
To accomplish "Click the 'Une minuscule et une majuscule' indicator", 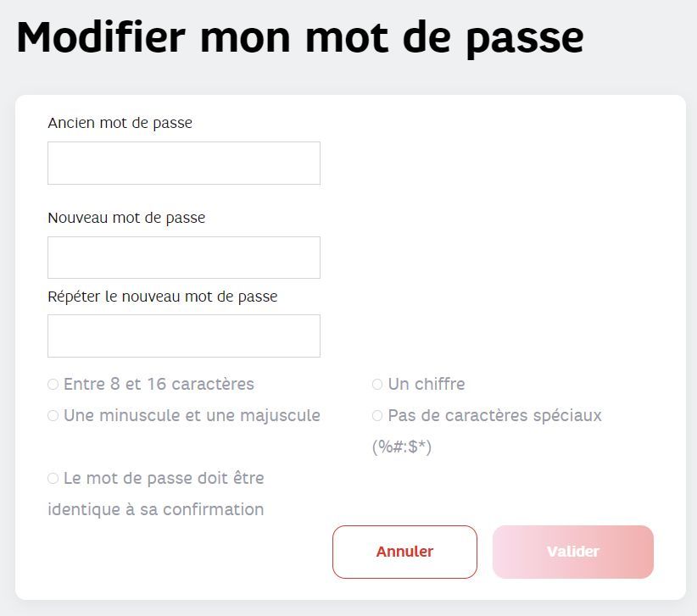I will (x=52, y=415).
